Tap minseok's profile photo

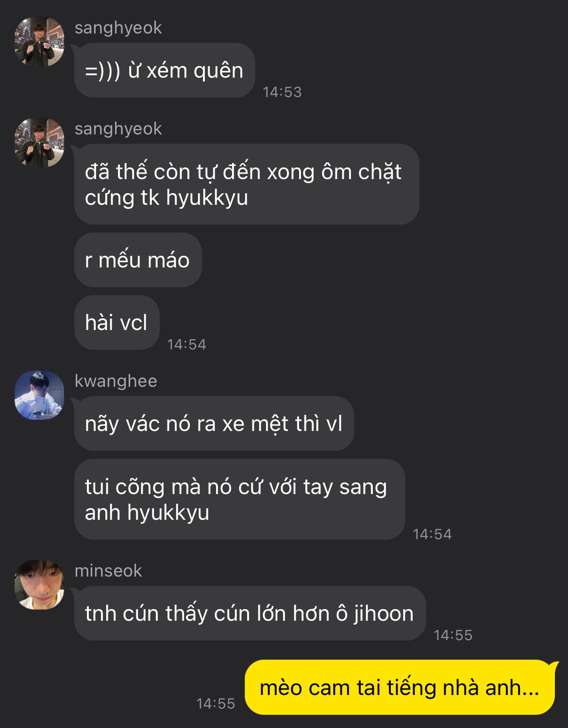tap(39, 584)
